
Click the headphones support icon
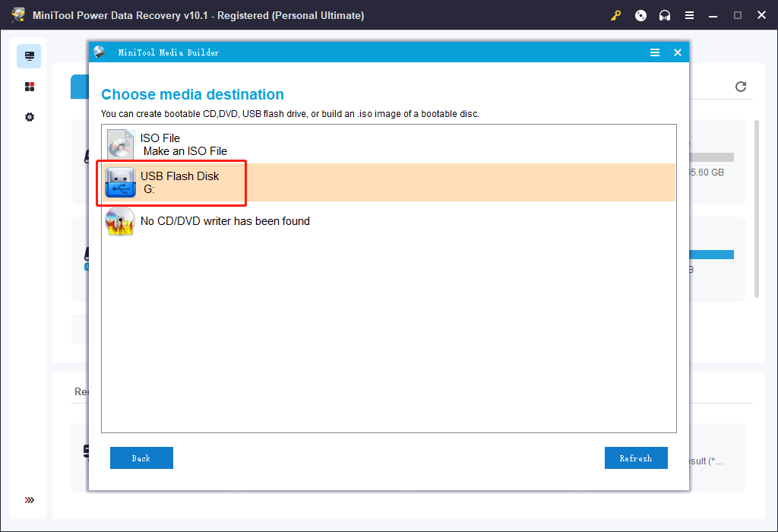tap(665, 15)
